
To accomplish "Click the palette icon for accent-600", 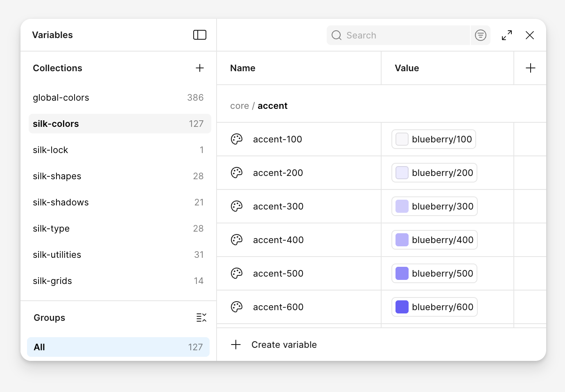I will [x=237, y=307].
